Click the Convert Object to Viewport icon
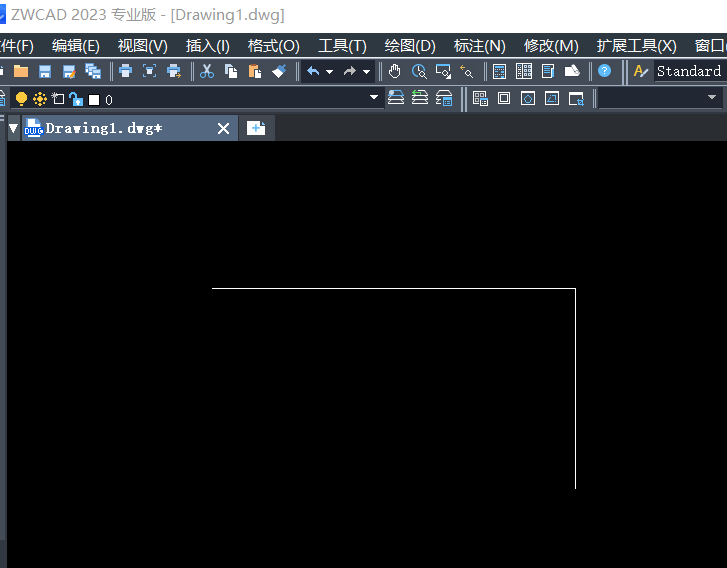The image size is (727, 568). click(x=552, y=98)
